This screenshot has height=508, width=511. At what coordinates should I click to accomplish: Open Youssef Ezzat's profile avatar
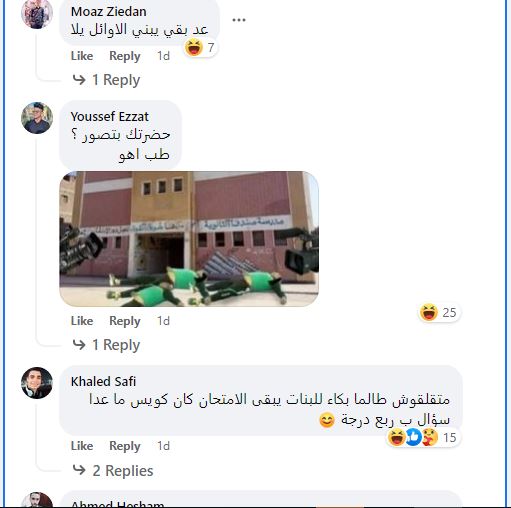click(x=37, y=118)
